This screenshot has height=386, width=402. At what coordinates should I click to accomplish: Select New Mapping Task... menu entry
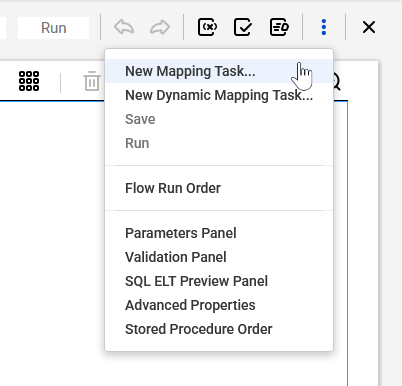(219, 71)
